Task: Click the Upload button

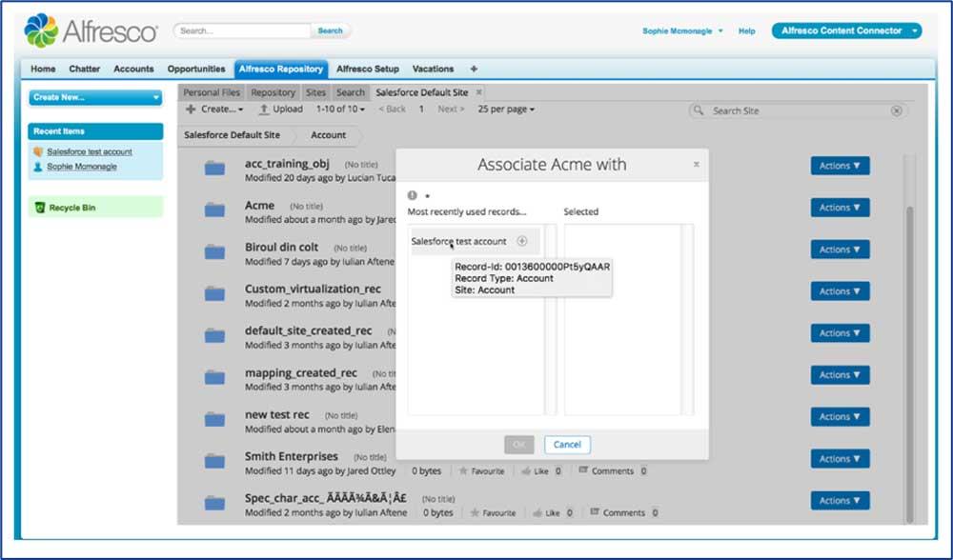Action: coord(281,110)
